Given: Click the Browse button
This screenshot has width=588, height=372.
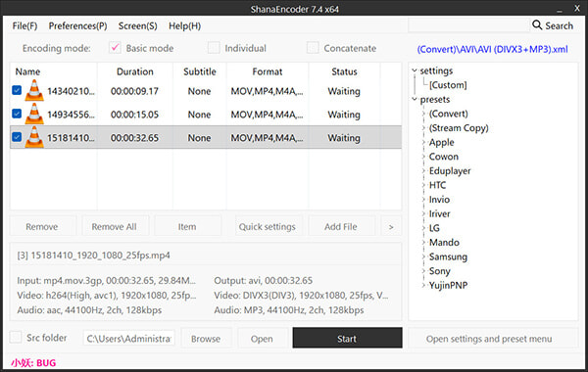Looking at the screenshot, I should 206,339.
